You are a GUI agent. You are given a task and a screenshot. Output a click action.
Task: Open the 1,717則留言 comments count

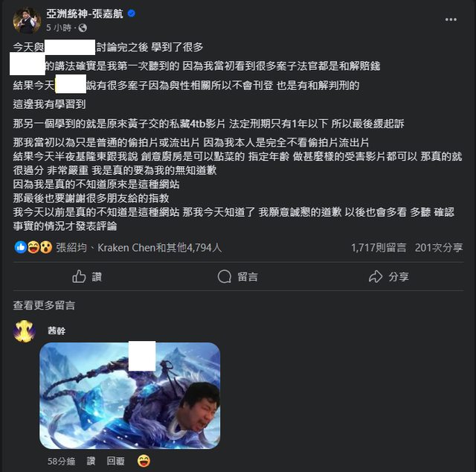point(379,248)
